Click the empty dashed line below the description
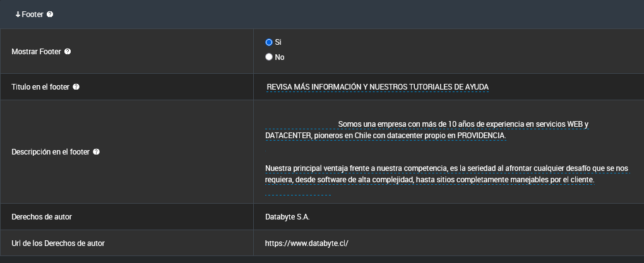644x263 pixels. tap(298, 195)
